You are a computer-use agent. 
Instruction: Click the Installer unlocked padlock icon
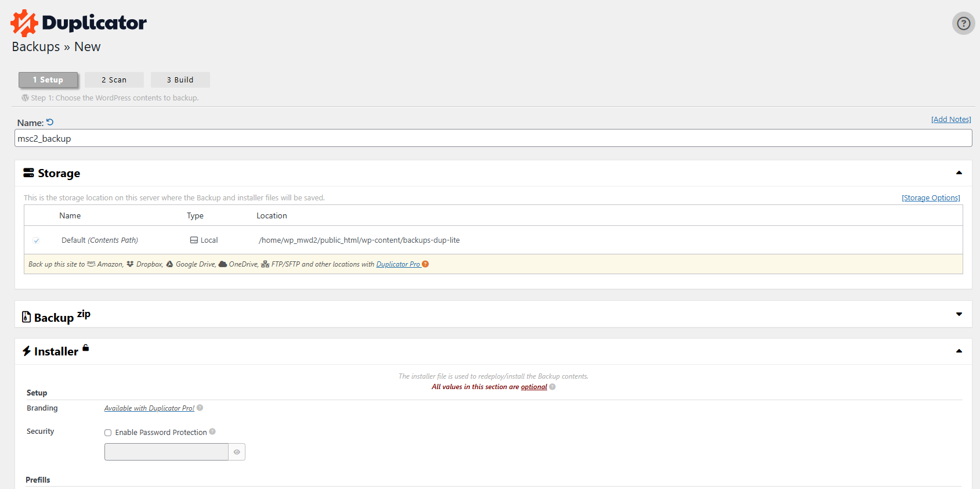point(86,348)
